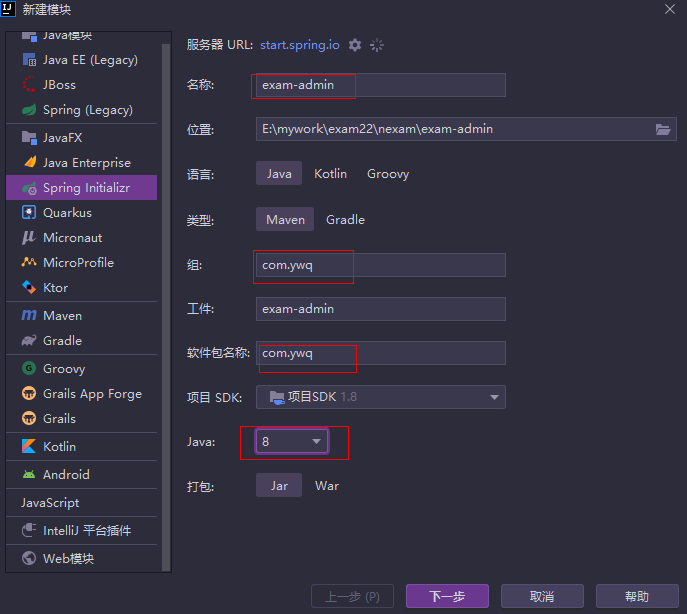Click the 上一步 (P) button
687x614 pixels.
(352, 596)
